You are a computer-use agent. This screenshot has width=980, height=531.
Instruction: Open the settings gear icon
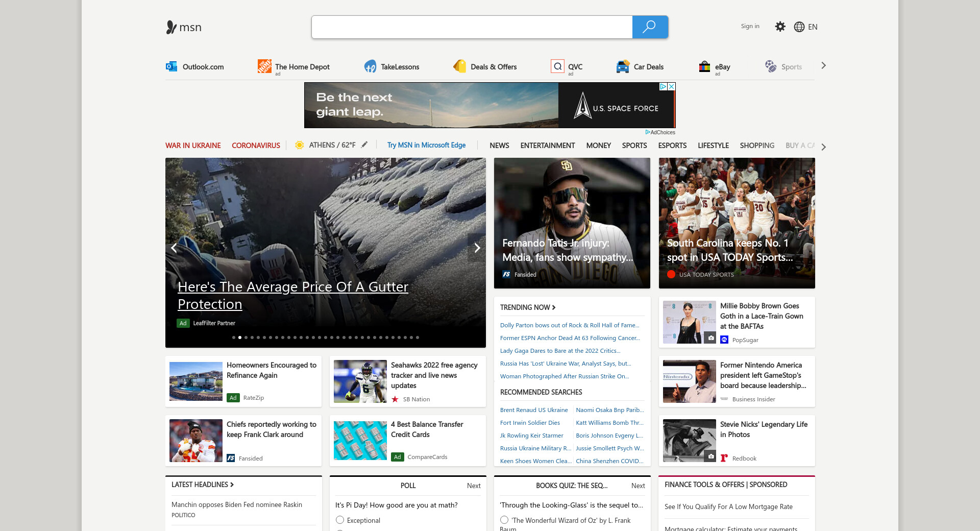(780, 27)
